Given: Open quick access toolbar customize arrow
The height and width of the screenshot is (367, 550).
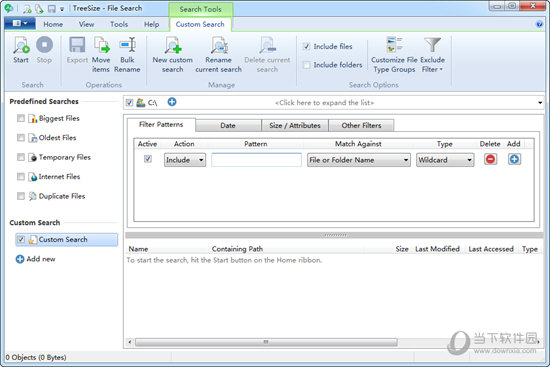Looking at the screenshot, I should [x=62, y=9].
